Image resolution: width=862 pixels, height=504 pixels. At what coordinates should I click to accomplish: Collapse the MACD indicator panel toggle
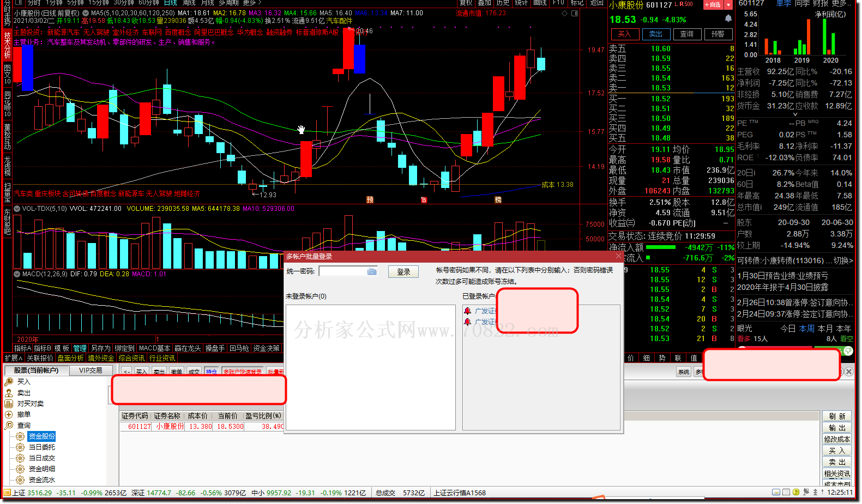click(17, 274)
